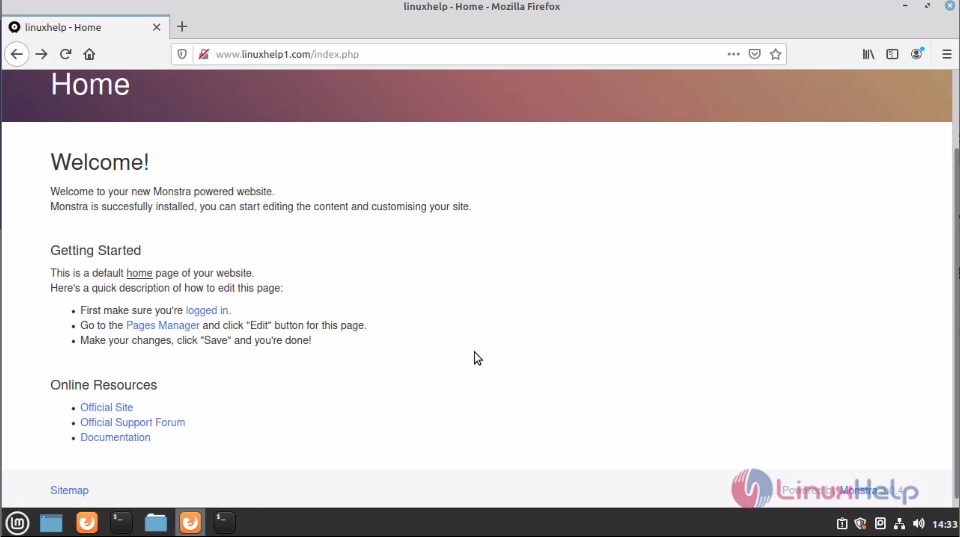960x537 pixels.
Task: Switch to the running terminal window
Action: (x=224, y=522)
